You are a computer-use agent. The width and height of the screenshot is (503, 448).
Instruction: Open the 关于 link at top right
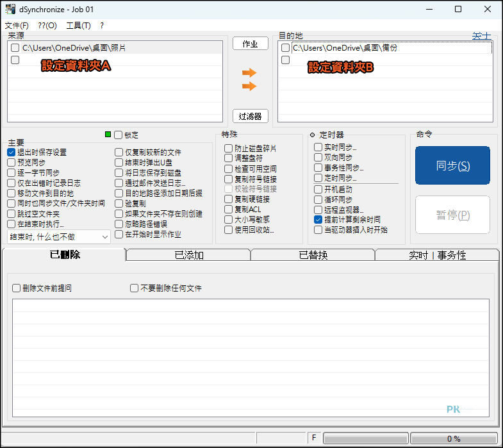[x=481, y=36]
